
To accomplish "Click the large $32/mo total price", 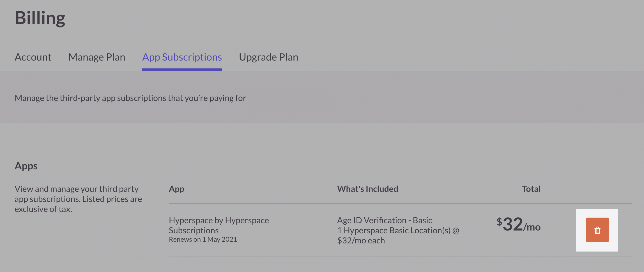I will 518,225.
